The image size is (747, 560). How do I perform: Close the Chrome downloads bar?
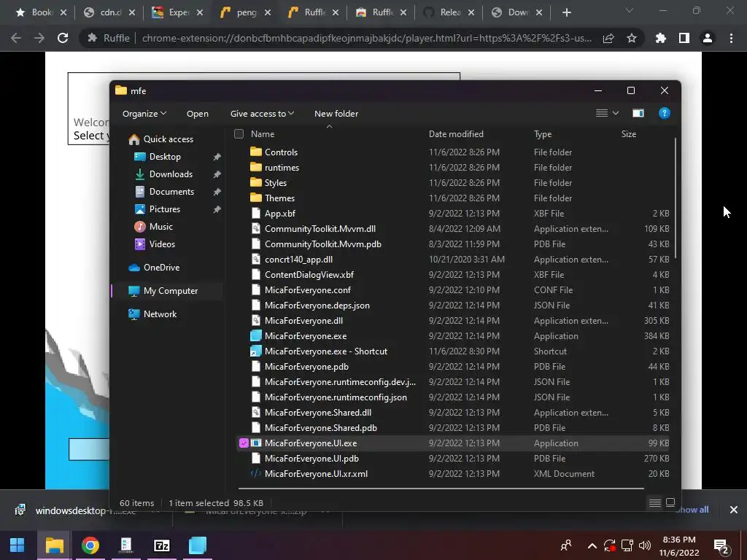point(734,510)
